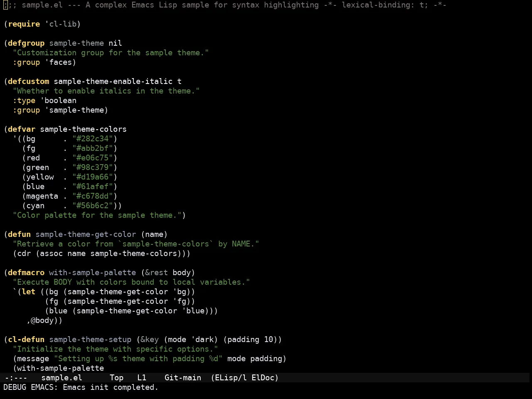Screen dimensions: 532x399
Task: Click color string "#e06c75"
Action: pyautogui.click(x=93, y=158)
